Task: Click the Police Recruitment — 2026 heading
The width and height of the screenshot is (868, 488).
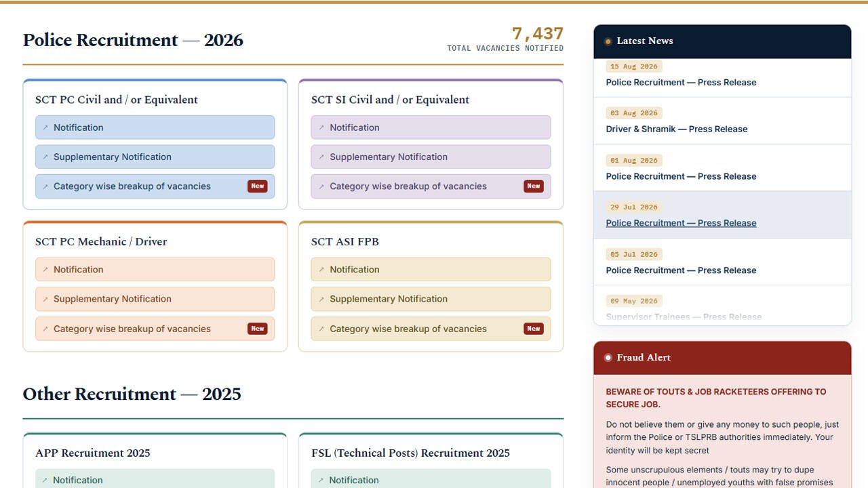Action: [x=133, y=40]
